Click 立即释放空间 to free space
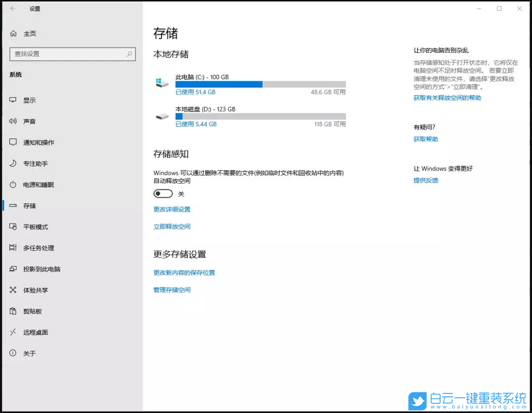 [172, 226]
